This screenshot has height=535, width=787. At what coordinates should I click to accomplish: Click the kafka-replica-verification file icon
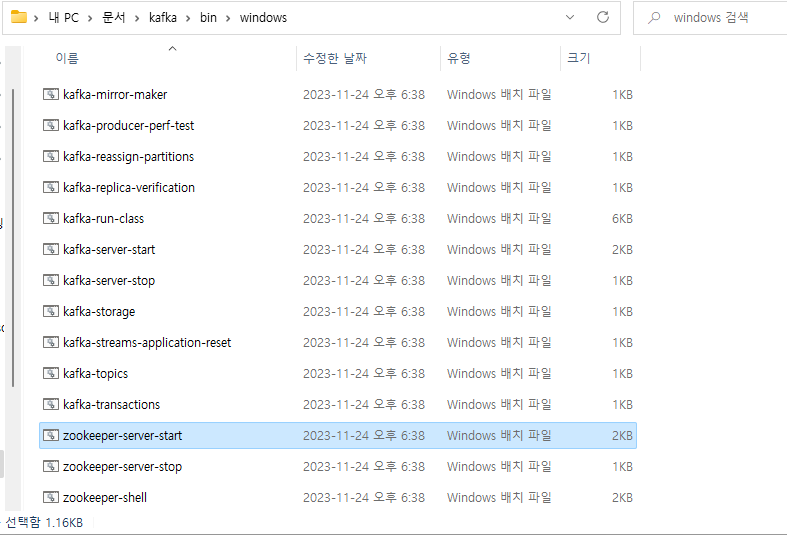51,187
